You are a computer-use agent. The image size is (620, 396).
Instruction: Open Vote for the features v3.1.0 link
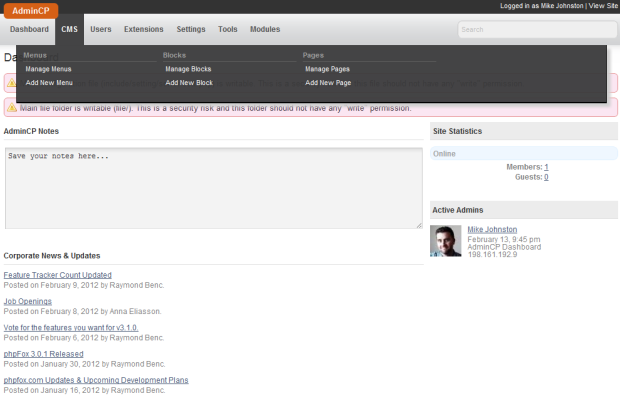point(71,328)
